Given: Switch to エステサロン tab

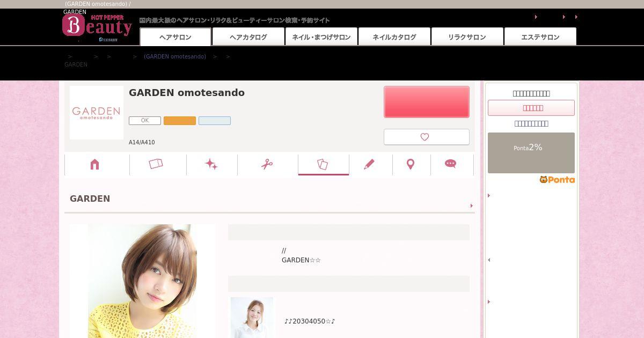Looking at the screenshot, I should click(x=540, y=36).
